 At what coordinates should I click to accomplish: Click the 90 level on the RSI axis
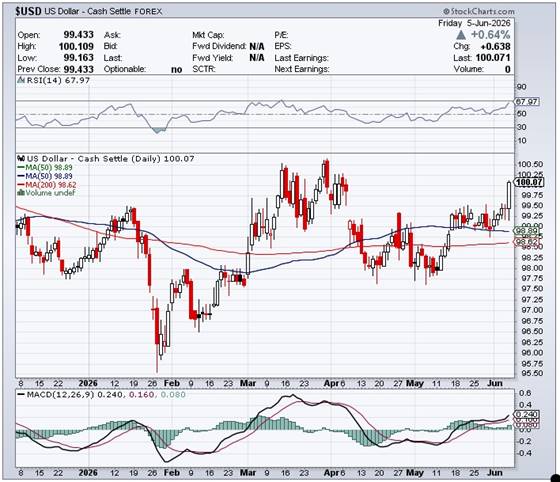pos(521,87)
